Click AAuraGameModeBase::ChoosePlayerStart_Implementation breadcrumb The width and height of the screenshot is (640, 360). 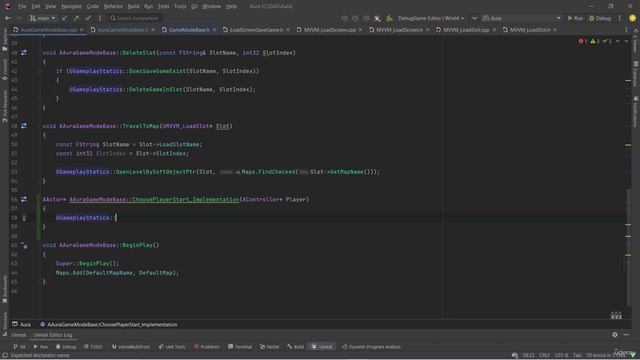109,324
